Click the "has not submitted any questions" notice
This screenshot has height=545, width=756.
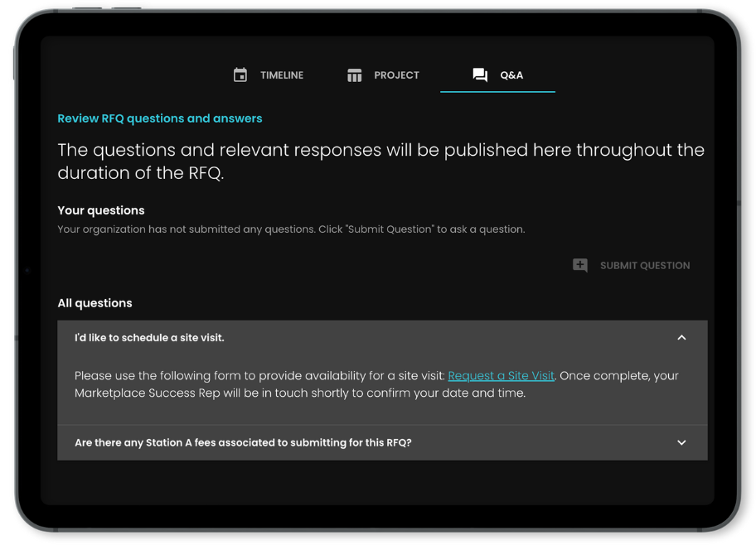pos(290,229)
